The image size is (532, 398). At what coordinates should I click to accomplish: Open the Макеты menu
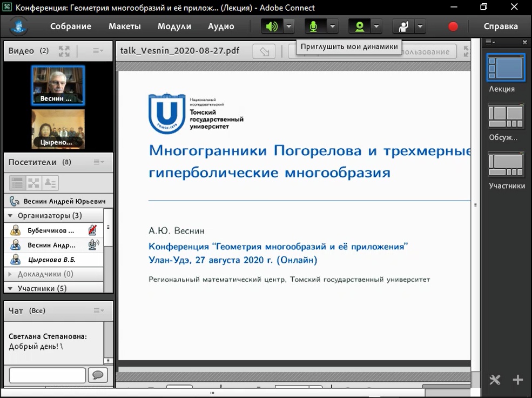click(x=124, y=26)
